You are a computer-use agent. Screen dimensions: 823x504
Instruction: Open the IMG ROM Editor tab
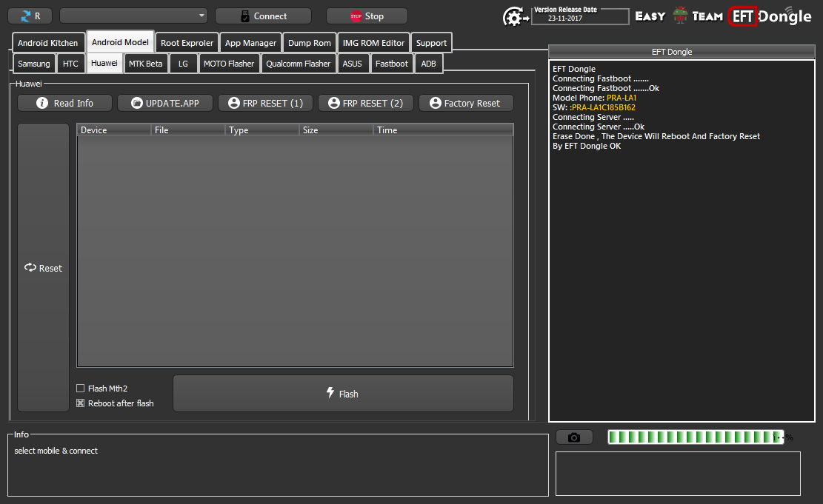(x=373, y=43)
